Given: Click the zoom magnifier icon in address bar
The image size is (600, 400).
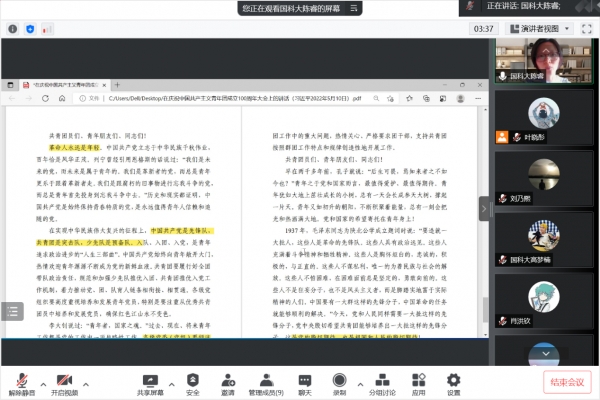Looking at the screenshot, I should [x=376, y=98].
